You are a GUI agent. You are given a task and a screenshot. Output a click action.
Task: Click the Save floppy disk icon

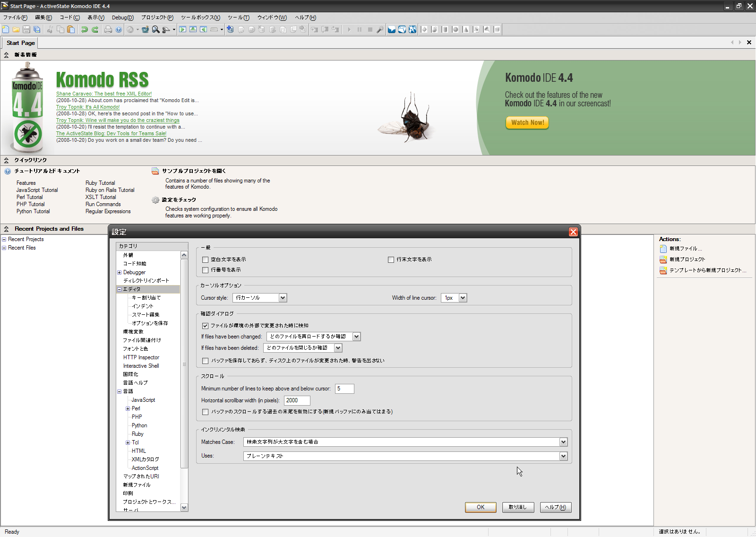pos(26,29)
